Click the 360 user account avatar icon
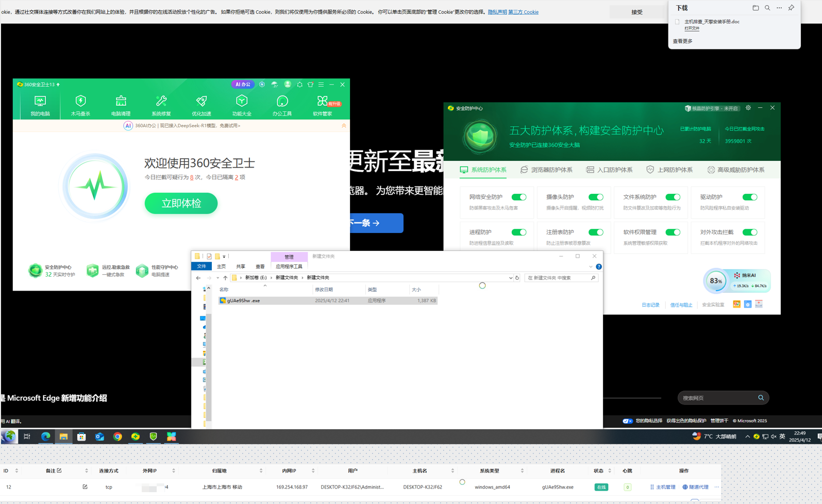The image size is (822, 504). (x=288, y=85)
